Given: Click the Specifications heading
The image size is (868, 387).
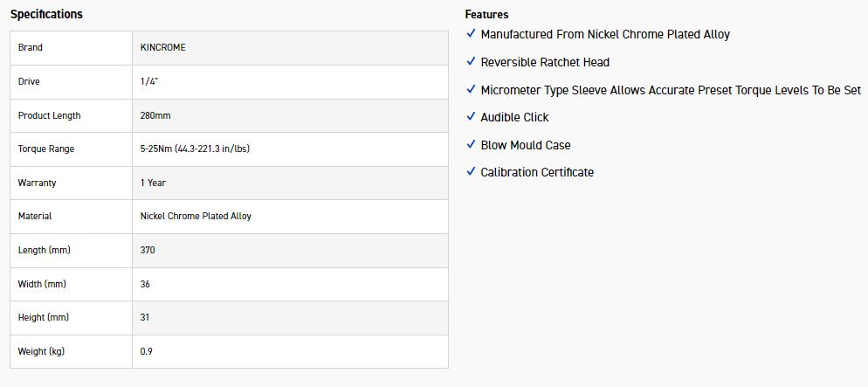Looking at the screenshot, I should [46, 14].
